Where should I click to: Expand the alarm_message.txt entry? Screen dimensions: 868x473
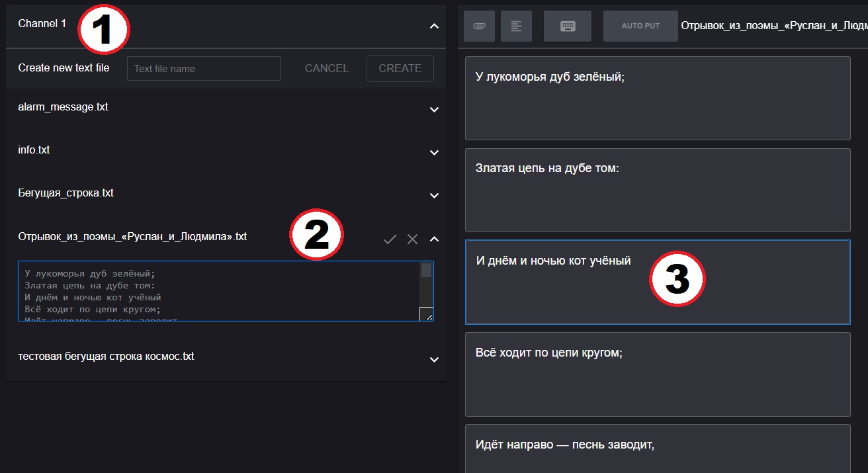click(434, 110)
